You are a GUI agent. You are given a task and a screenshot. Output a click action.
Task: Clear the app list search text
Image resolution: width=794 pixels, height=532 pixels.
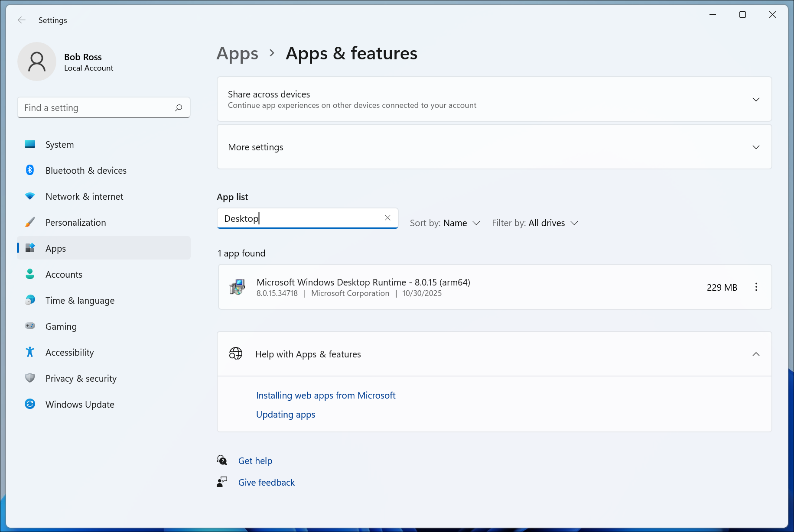click(x=387, y=218)
